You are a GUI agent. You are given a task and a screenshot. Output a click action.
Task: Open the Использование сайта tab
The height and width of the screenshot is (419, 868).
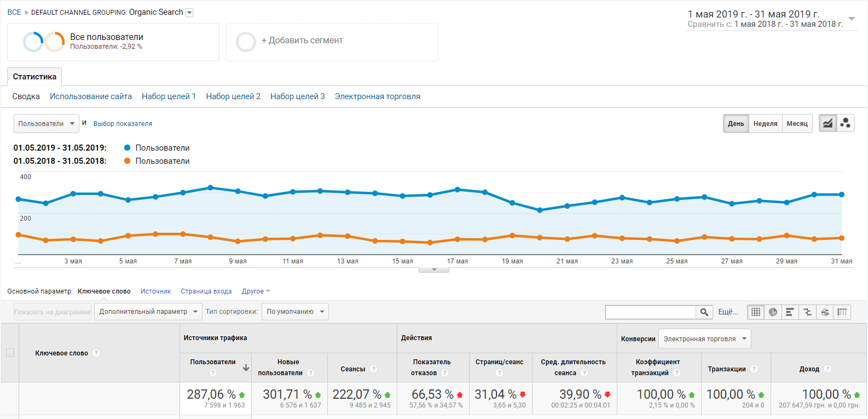pos(91,96)
